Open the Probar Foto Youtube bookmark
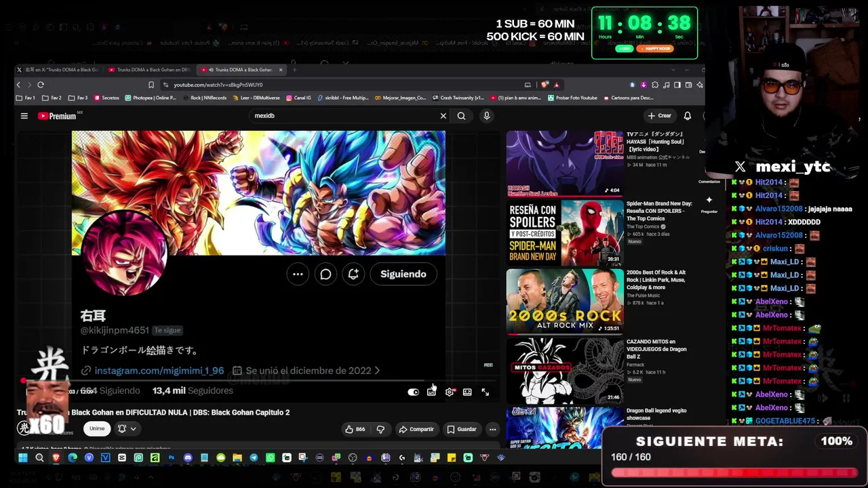The width and height of the screenshot is (868, 488). [x=572, y=98]
